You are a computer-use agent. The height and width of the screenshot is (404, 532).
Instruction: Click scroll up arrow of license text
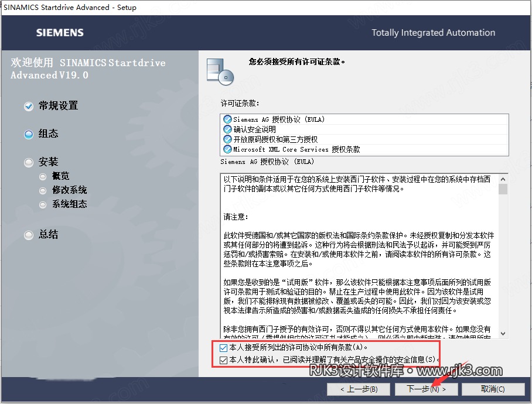coord(503,179)
